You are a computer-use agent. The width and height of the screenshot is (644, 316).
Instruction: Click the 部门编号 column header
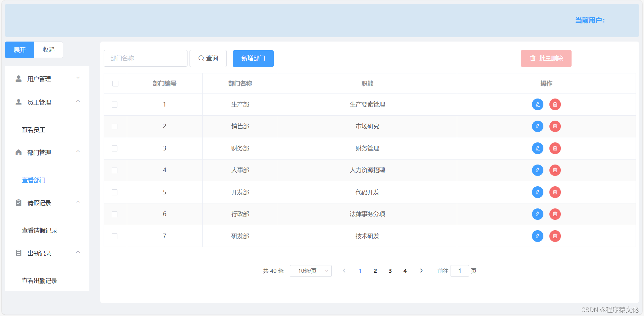click(x=165, y=83)
